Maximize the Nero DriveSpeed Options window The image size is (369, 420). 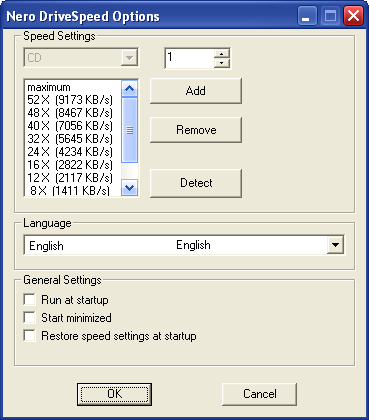[330, 16]
